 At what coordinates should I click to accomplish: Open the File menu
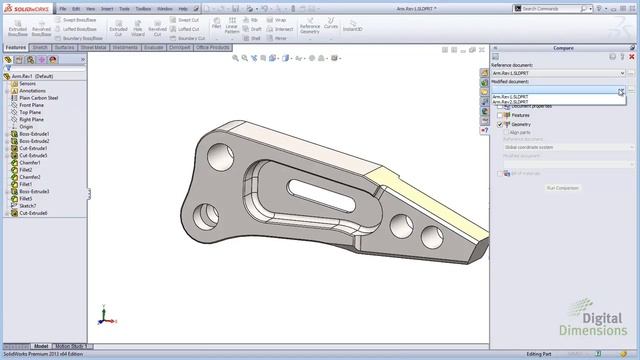pos(62,9)
